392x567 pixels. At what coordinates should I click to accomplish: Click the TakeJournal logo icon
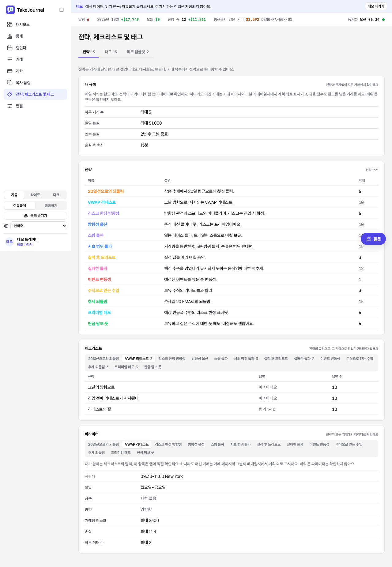tap(10, 10)
